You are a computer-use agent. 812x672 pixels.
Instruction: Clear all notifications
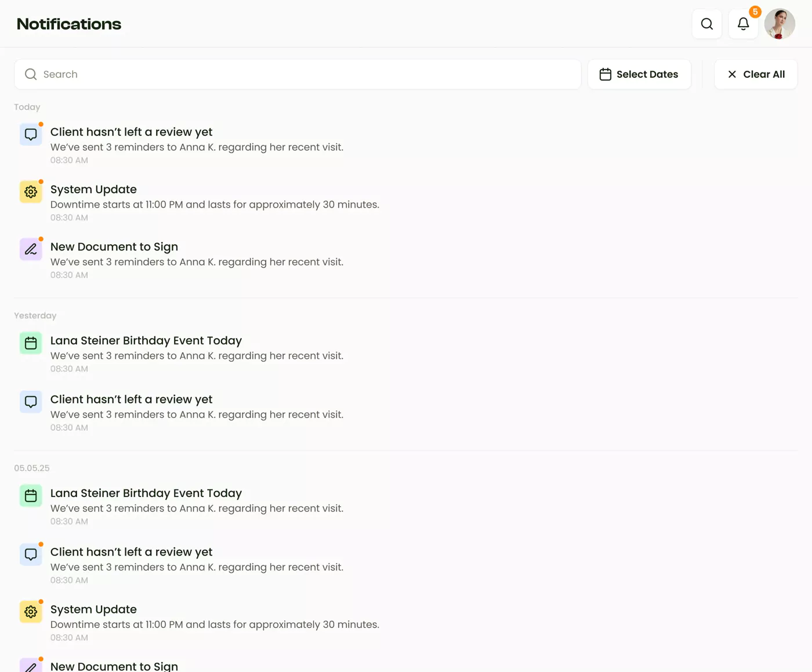coord(756,74)
